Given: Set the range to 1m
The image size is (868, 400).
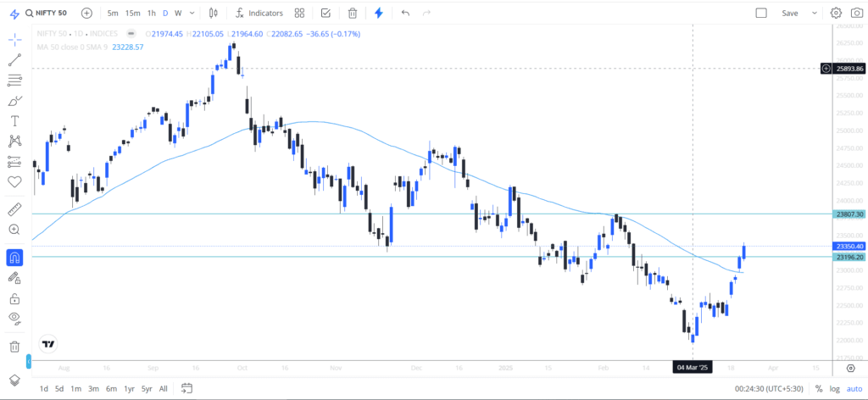Looking at the screenshot, I should pos(75,388).
